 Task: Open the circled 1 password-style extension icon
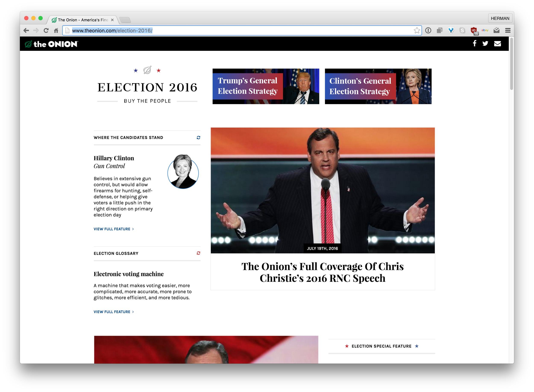[428, 30]
